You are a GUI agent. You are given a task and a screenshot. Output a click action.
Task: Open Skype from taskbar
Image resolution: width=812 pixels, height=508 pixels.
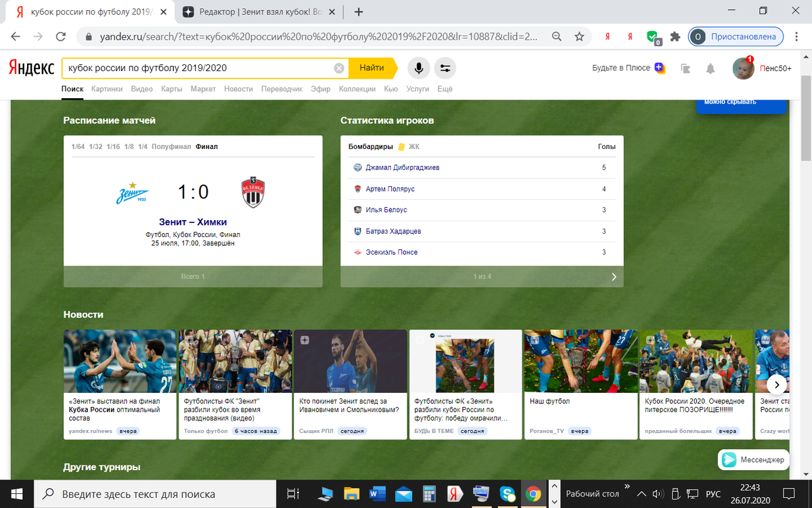(507, 494)
